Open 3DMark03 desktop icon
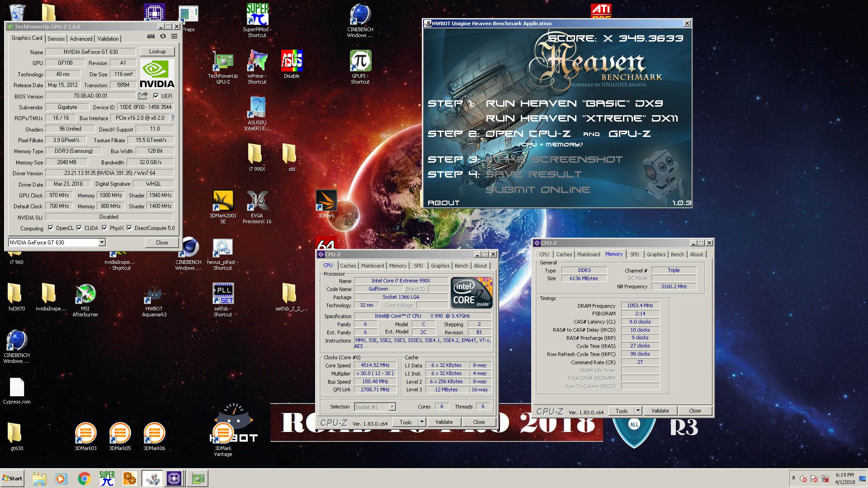 tap(85, 436)
